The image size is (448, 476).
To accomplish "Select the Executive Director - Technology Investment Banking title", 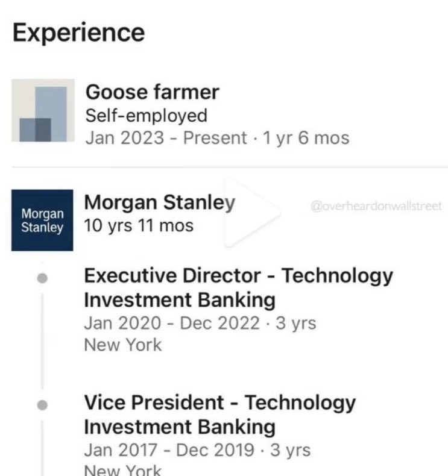I will (x=238, y=287).
